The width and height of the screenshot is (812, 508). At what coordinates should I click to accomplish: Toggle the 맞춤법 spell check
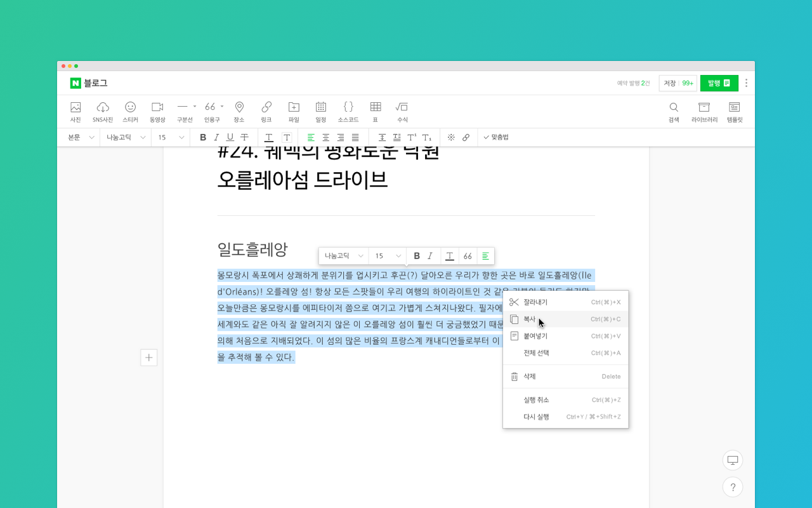[496, 137]
